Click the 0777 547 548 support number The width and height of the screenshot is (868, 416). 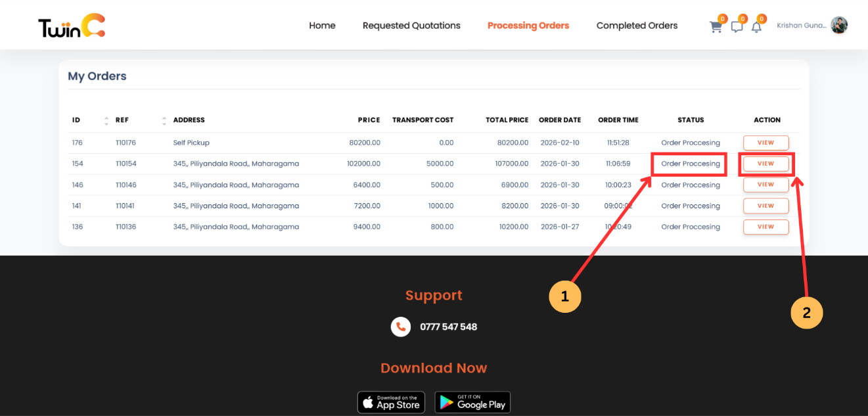pos(449,327)
